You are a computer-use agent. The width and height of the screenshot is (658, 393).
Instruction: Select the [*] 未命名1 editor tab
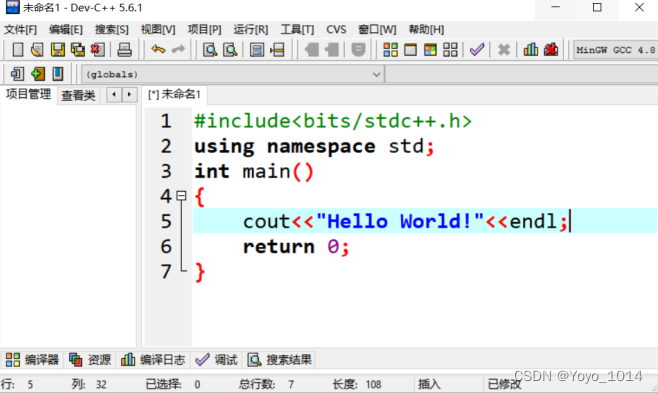tap(175, 94)
